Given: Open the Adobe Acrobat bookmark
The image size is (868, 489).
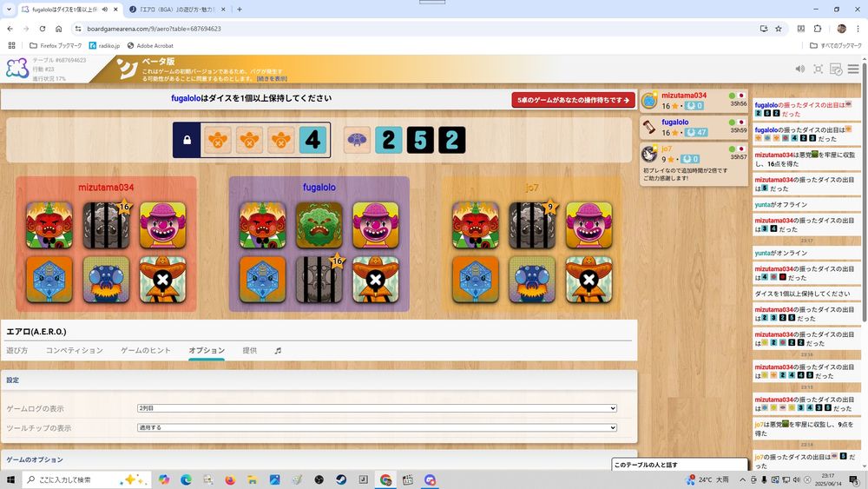Looking at the screenshot, I should (x=150, y=45).
